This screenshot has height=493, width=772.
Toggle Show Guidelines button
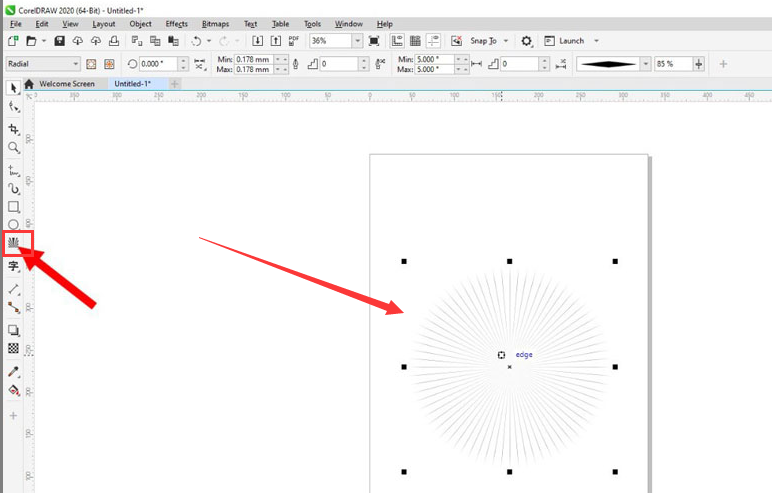click(434, 41)
